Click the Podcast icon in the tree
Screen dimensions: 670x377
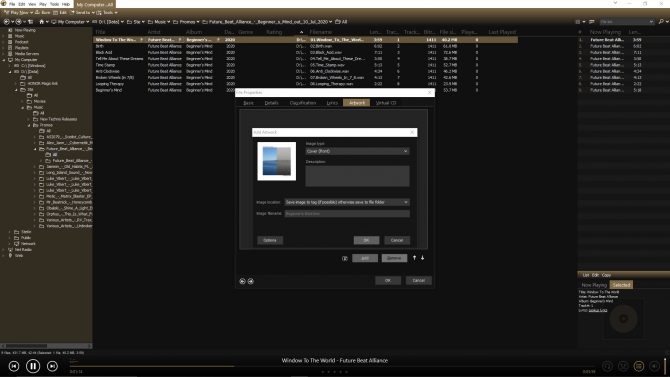[10, 42]
